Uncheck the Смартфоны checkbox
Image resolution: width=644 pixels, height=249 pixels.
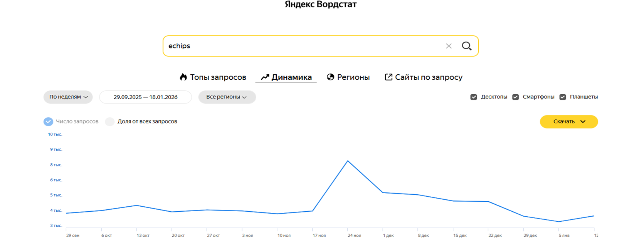(x=515, y=97)
